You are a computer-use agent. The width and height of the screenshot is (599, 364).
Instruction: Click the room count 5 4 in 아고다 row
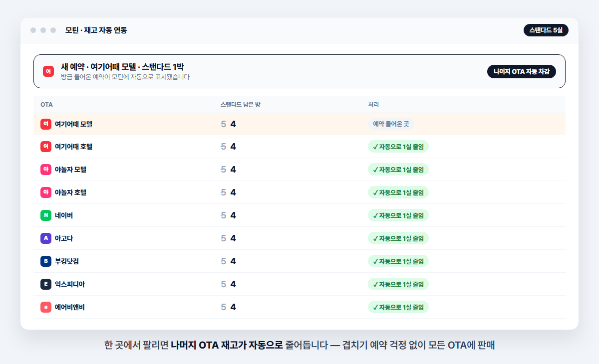[x=228, y=238]
